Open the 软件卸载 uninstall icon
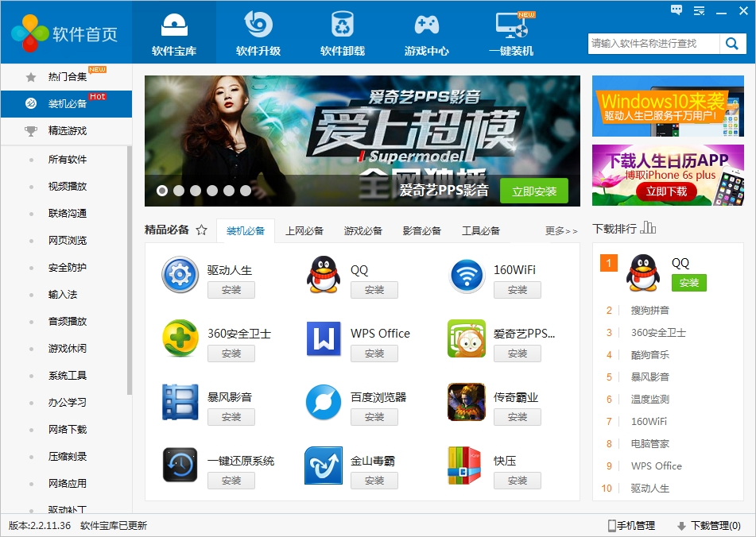The image size is (756, 537). click(343, 24)
